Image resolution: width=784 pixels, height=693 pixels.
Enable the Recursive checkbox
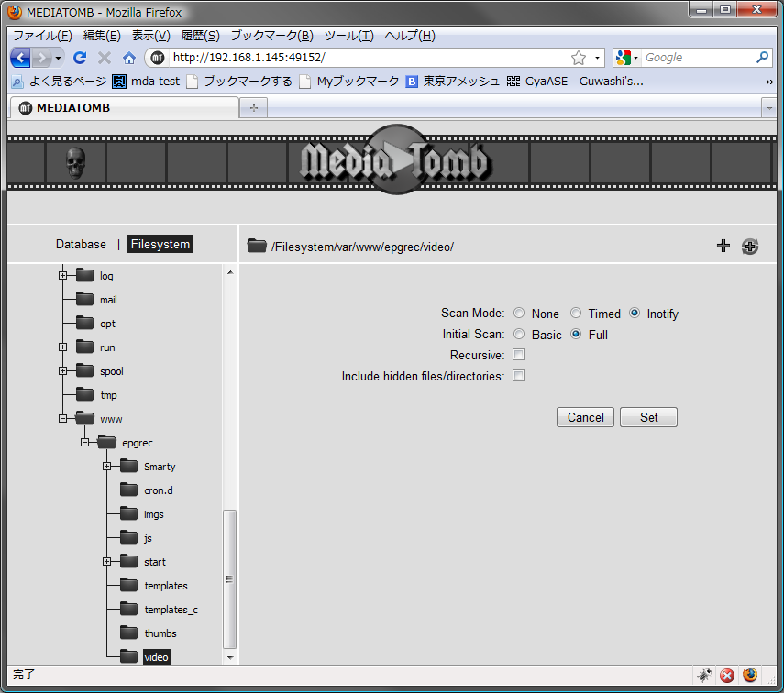[518, 355]
